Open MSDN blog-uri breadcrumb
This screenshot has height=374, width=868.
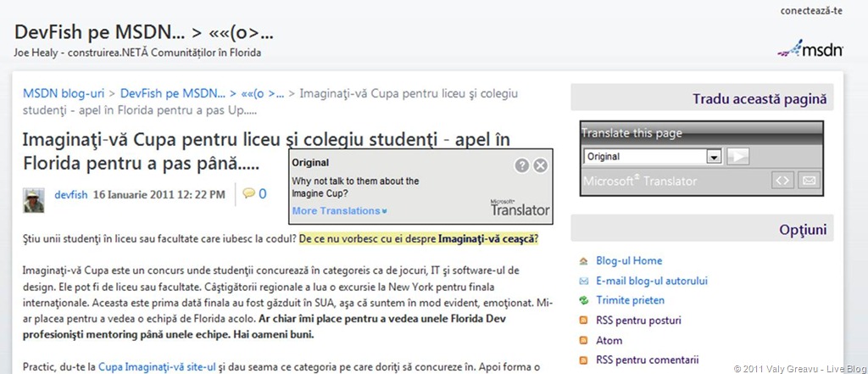[64, 93]
